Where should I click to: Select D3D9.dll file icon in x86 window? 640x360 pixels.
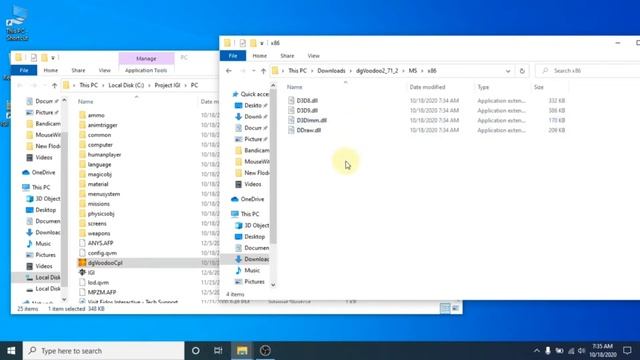coord(291,110)
